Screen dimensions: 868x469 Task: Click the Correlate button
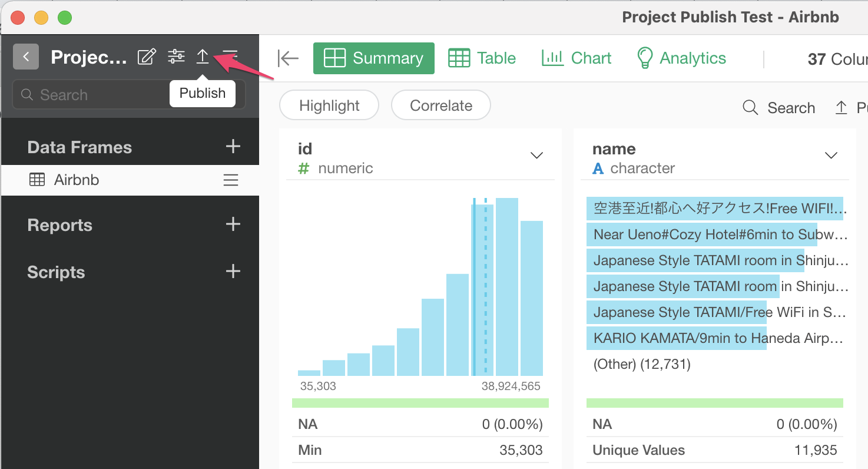441,106
